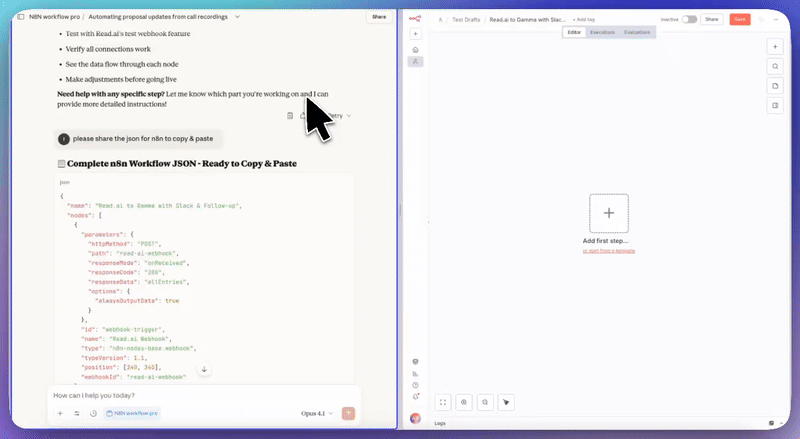Screen dimensions: 800x439
Task: Zoom in on the n8n canvas
Action: [464, 402]
